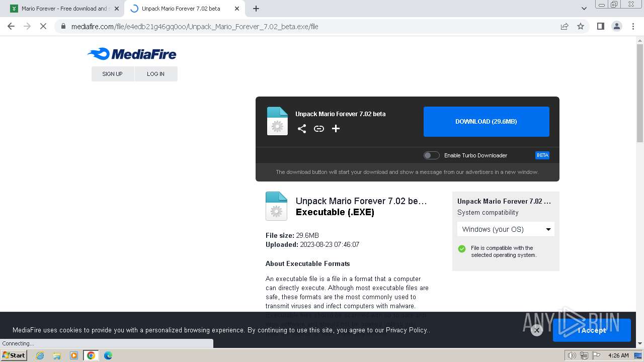The width and height of the screenshot is (644, 362).
Task: Open the Windows (your OS) dropdown
Action: coord(506,229)
